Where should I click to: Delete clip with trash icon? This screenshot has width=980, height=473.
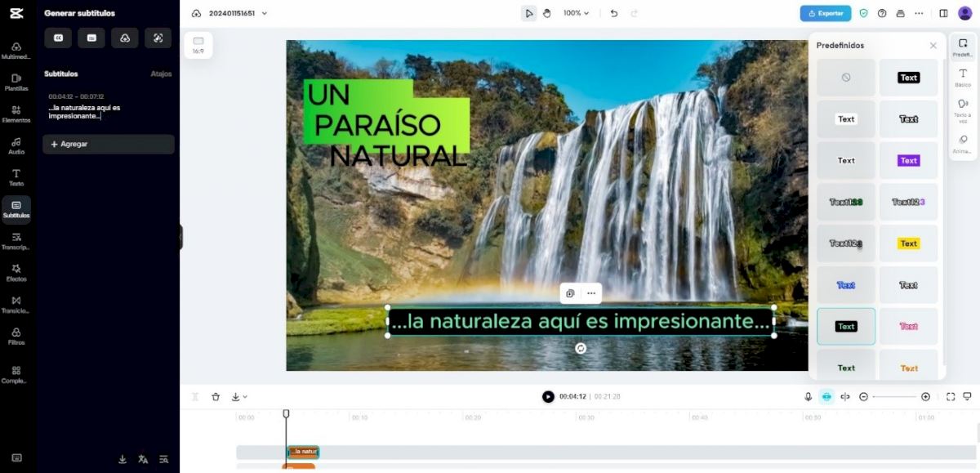[216, 397]
